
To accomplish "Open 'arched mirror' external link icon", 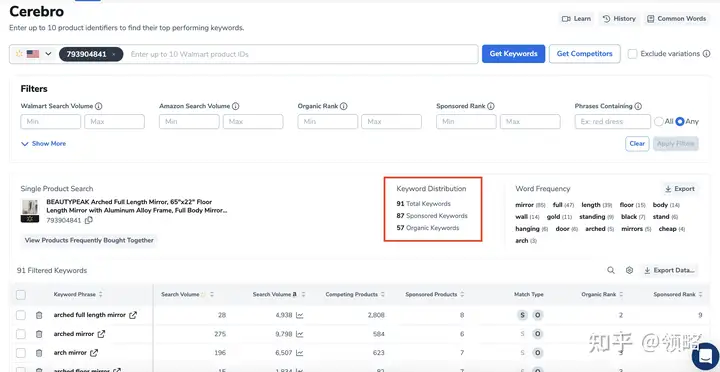I will pyautogui.click(x=101, y=334).
